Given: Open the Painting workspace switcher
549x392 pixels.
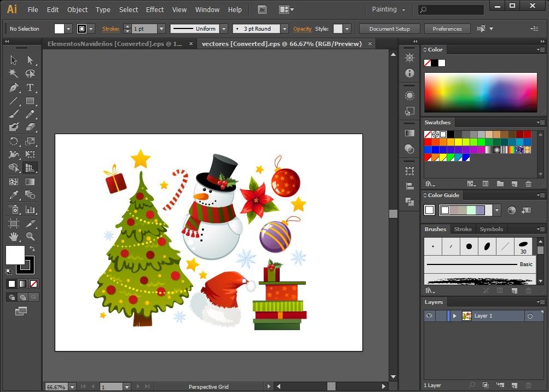Looking at the screenshot, I should coord(388,9).
